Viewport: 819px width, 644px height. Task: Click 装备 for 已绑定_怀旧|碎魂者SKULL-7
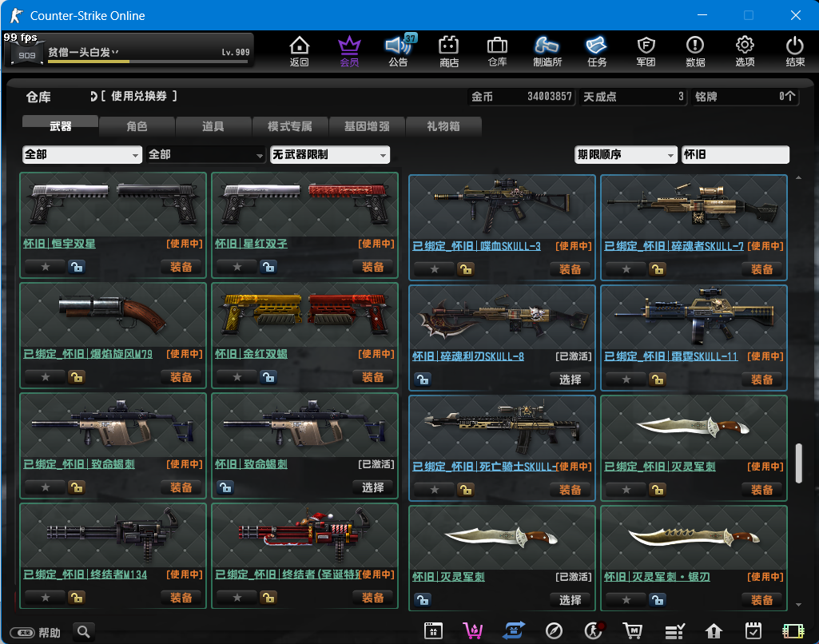click(x=761, y=269)
